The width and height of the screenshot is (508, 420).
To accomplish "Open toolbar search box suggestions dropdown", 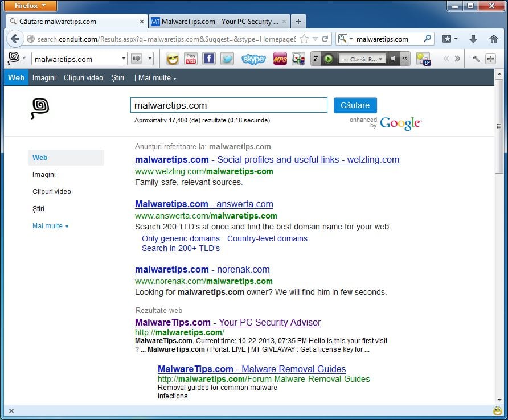I will pyautogui.click(x=124, y=59).
